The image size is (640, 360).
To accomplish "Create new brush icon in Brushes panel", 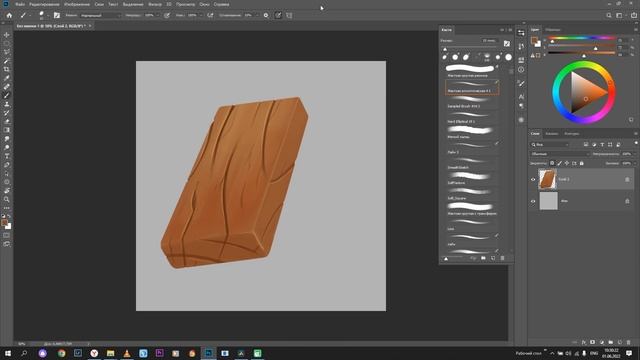I will (x=493, y=258).
